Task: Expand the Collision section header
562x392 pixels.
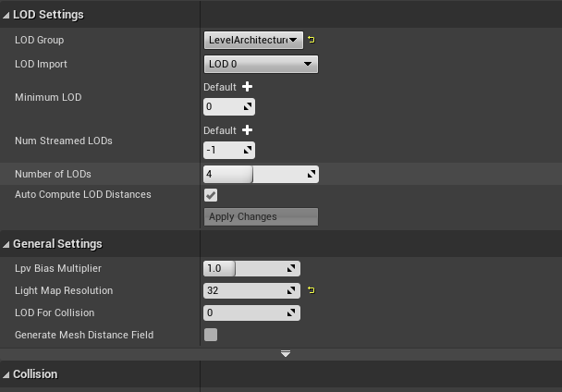Action: (x=6, y=374)
